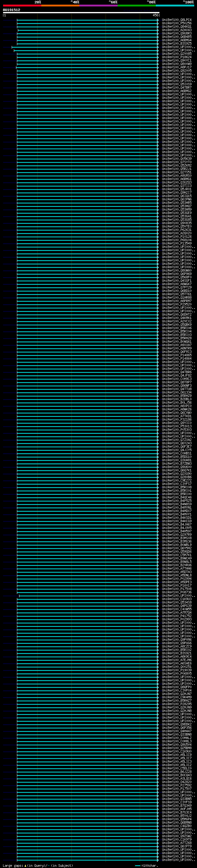The width and height of the screenshot is (197, 868).
Task: Select the UniRef100_B7ZBW3 label
Action: tap(176, 464)
